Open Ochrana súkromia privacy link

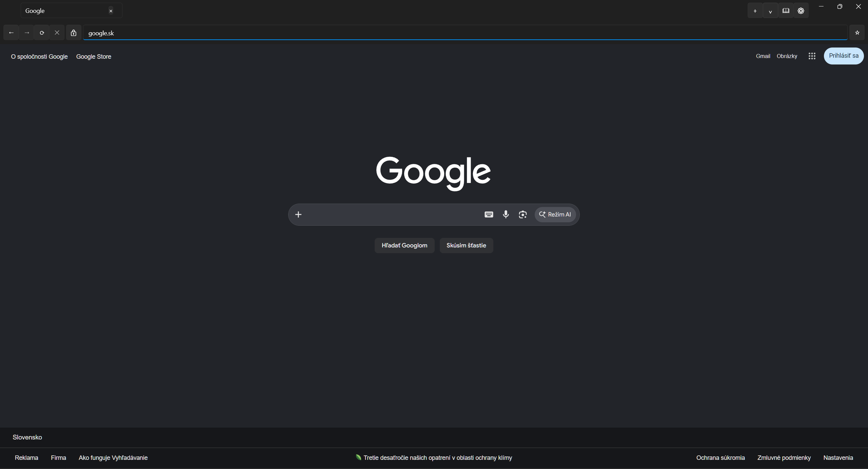(x=721, y=458)
